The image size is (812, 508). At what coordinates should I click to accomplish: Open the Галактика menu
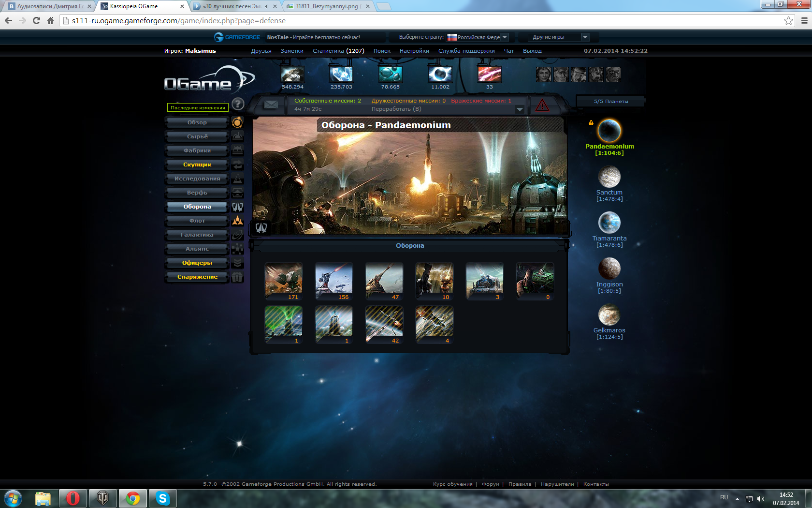(x=197, y=235)
